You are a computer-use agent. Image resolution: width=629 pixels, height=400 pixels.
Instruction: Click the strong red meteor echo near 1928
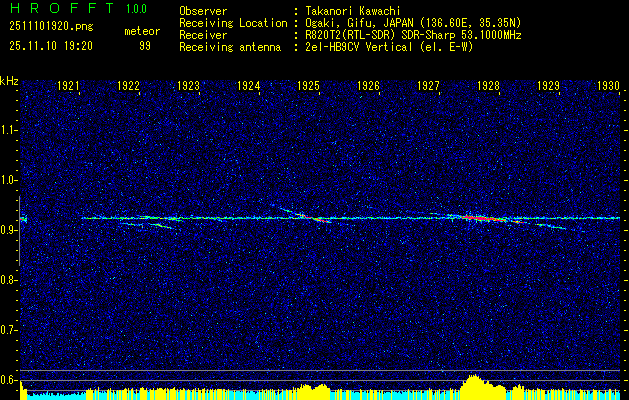pyautogui.click(x=481, y=218)
